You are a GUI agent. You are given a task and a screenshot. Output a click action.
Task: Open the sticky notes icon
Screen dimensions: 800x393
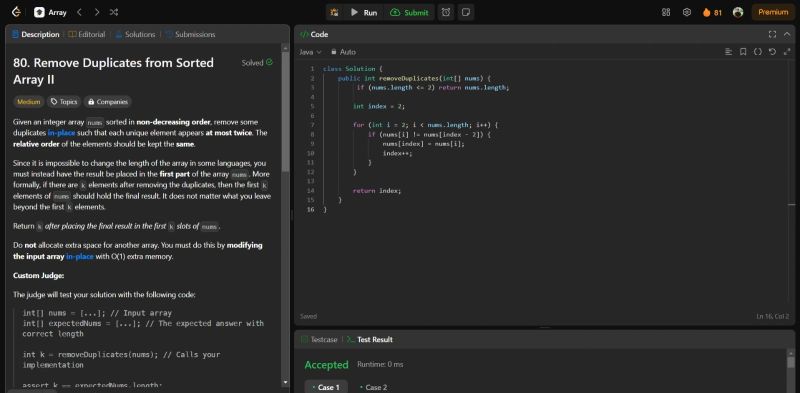coord(465,12)
